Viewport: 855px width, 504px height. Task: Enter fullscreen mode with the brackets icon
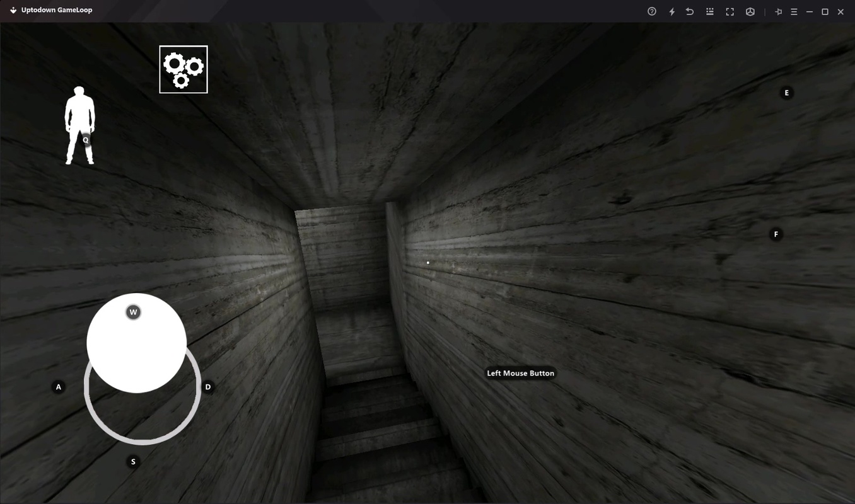point(730,11)
